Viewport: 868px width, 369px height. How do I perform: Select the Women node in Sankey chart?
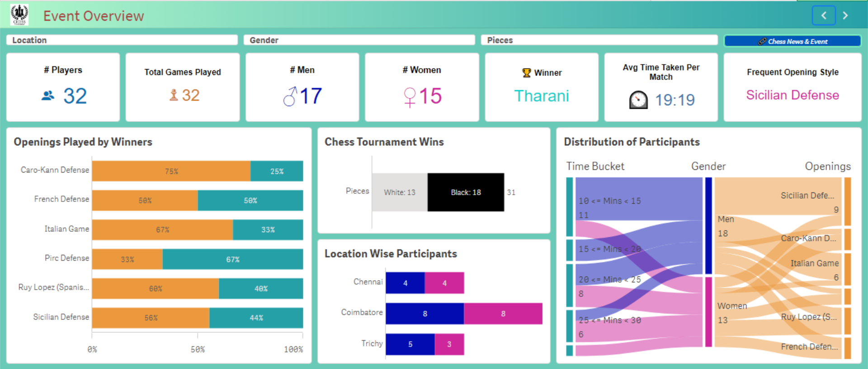point(708,312)
